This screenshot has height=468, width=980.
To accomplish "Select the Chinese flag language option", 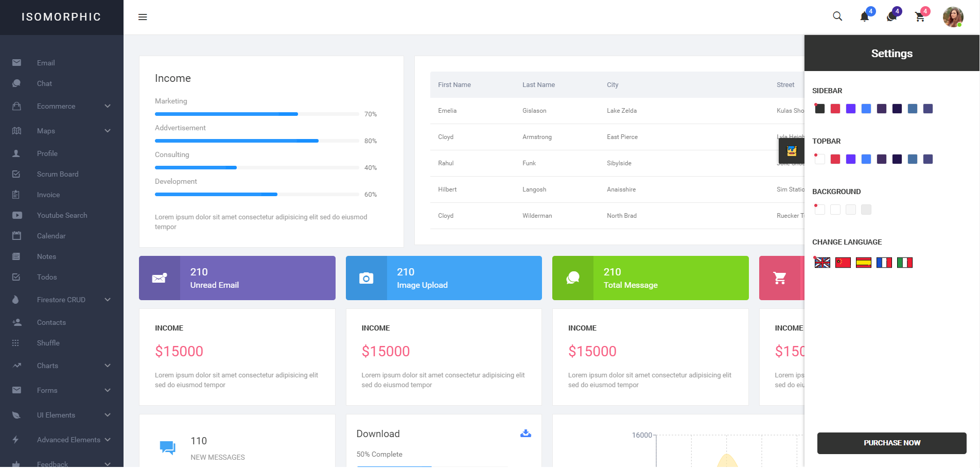I will pos(843,263).
